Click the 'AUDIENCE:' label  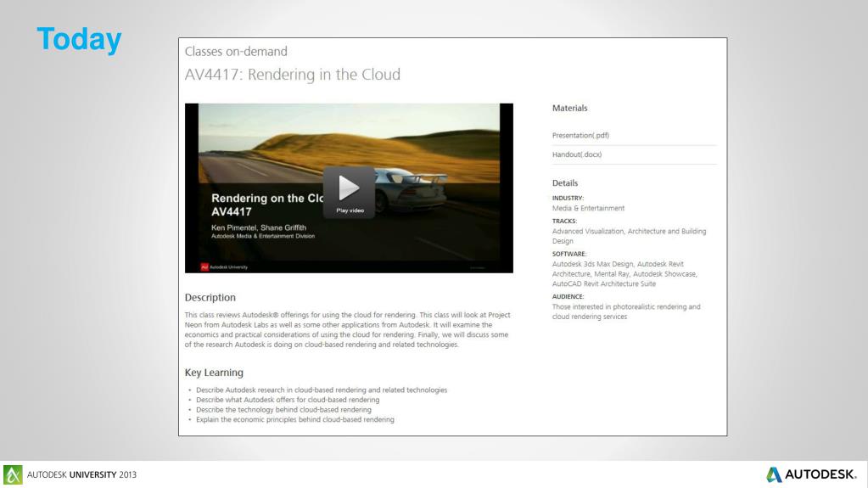568,296
